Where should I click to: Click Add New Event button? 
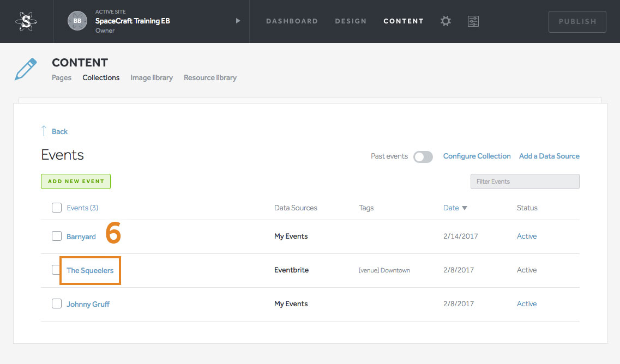[75, 181]
